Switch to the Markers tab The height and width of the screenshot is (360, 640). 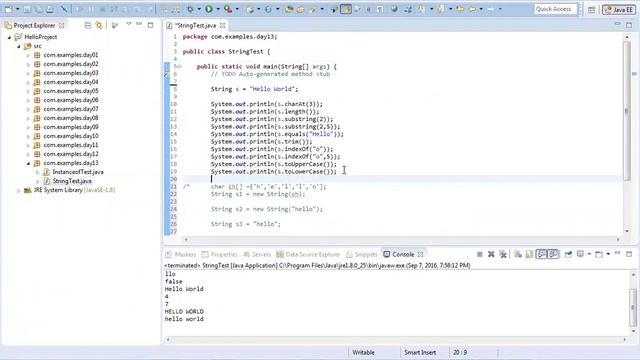coord(181,254)
